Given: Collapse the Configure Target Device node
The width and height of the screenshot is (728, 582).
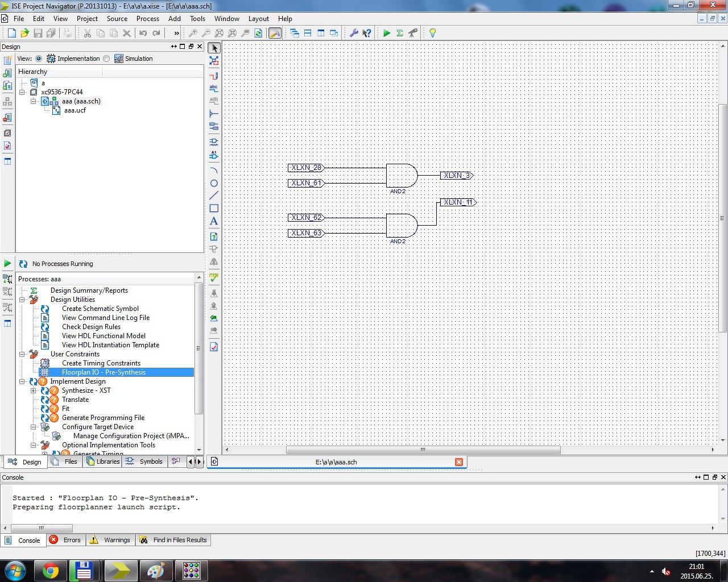Looking at the screenshot, I should point(34,427).
